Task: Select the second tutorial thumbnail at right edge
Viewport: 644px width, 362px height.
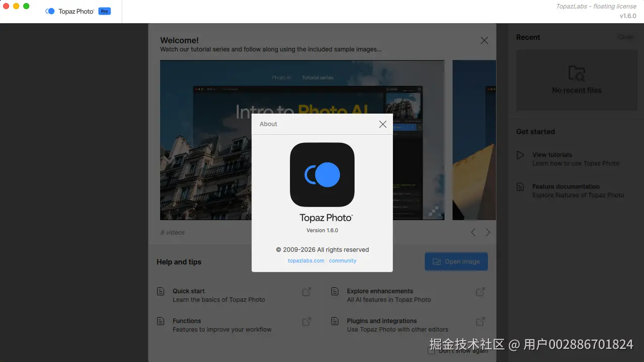Action: click(474, 140)
